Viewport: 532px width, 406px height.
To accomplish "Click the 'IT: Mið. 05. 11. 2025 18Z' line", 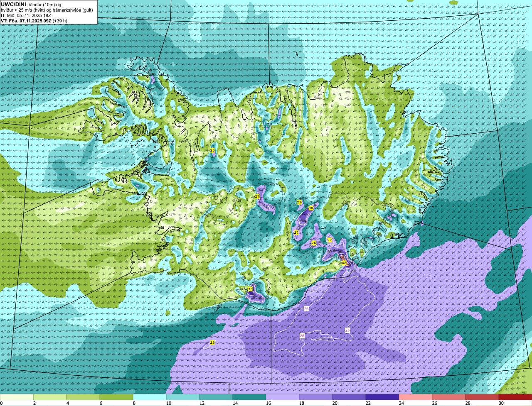I will (x=25, y=15).
